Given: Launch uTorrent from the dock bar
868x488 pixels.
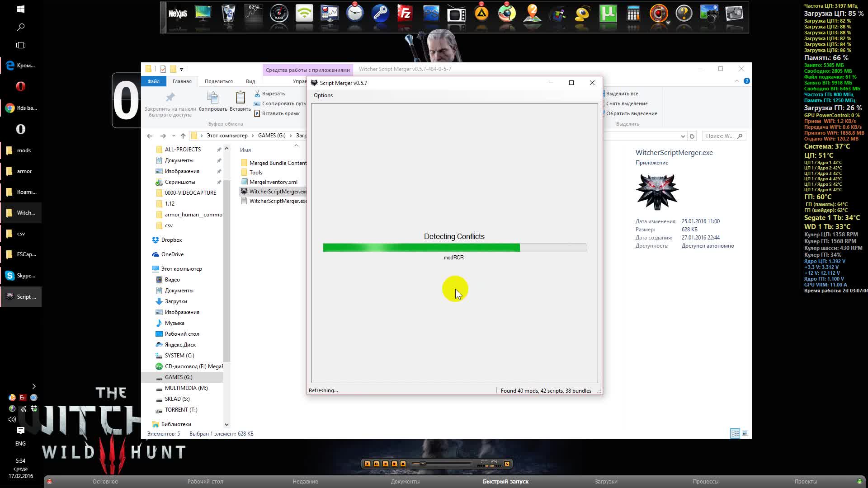Looking at the screenshot, I should 608,14.
